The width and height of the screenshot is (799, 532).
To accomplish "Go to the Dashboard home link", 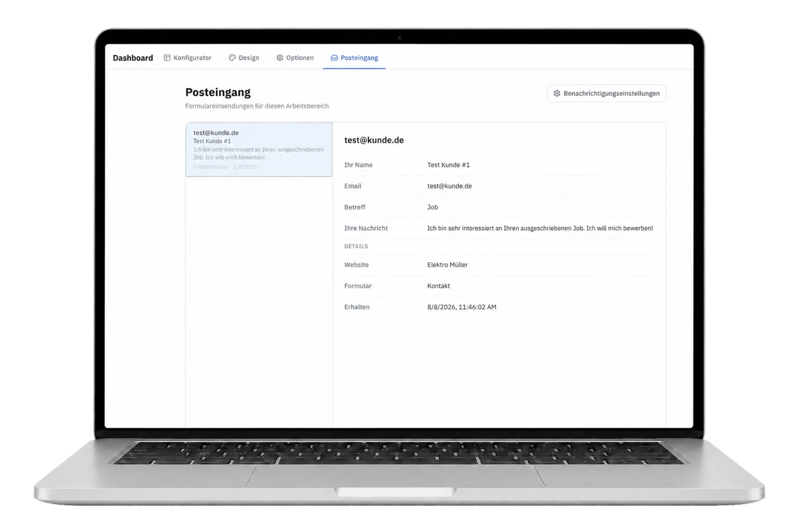I will [133, 58].
